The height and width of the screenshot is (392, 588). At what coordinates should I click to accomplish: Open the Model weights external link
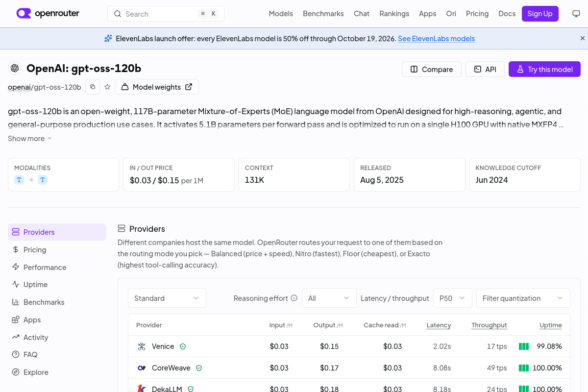coord(157,87)
